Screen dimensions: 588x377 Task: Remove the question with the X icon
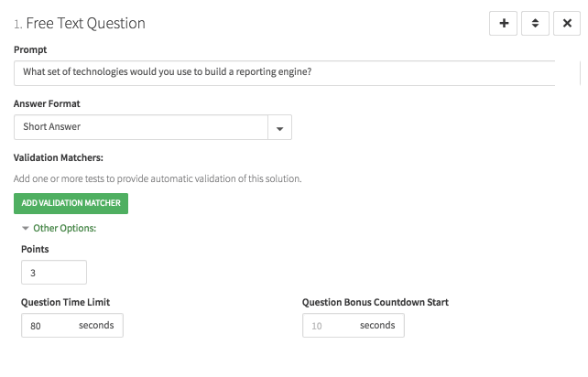click(567, 24)
